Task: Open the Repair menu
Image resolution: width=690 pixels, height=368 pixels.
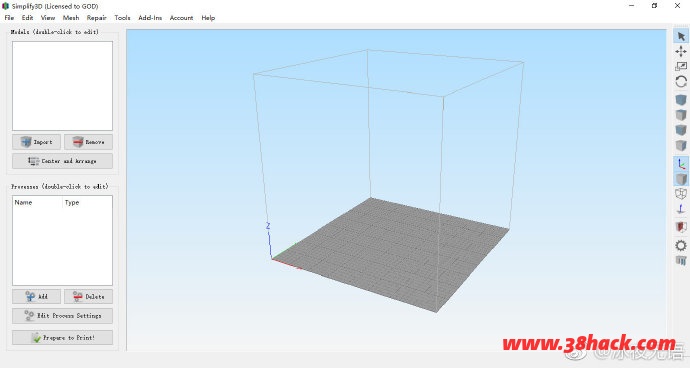Action: tap(96, 18)
